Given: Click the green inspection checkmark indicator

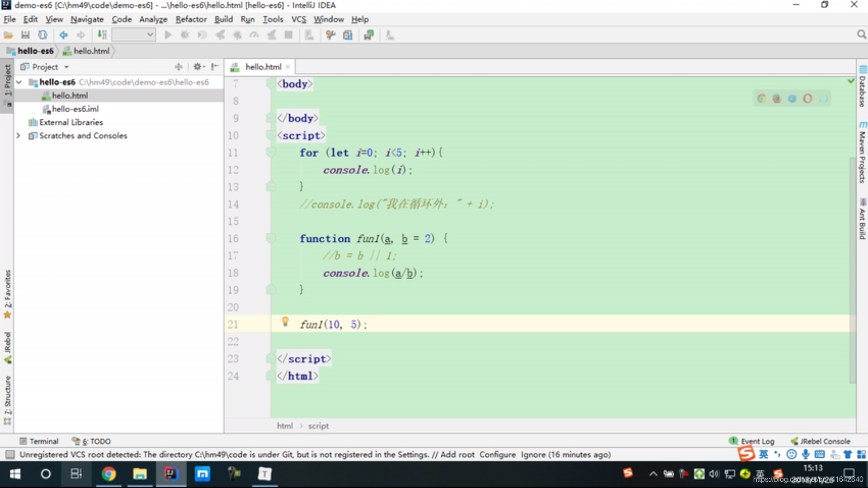Looking at the screenshot, I should pyautogui.click(x=851, y=81).
